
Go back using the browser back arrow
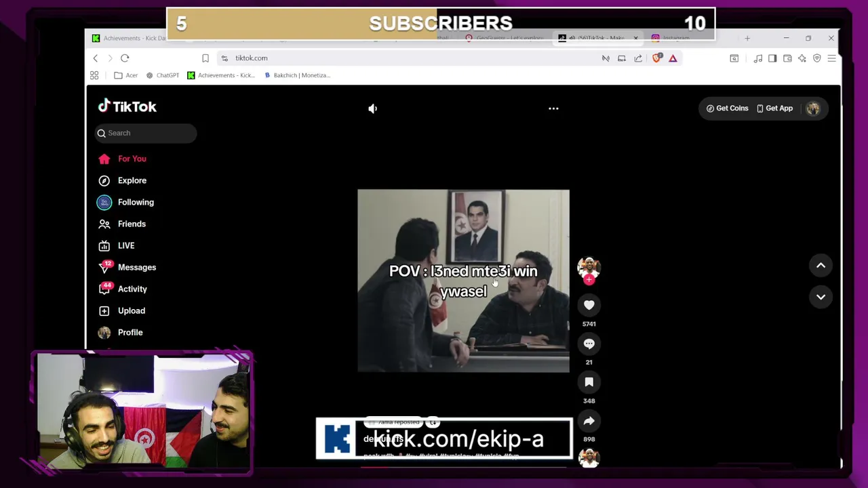(x=96, y=58)
